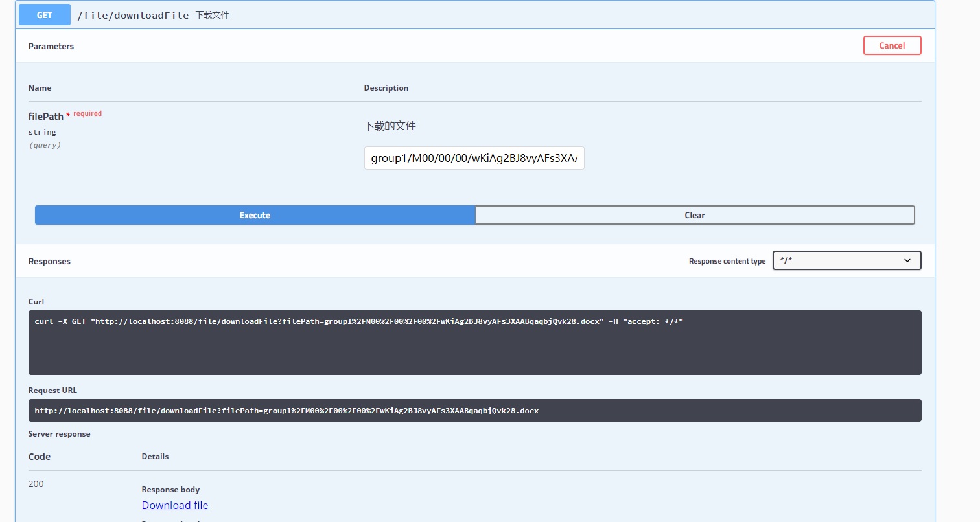
Task: Click the Clear button
Action: point(695,215)
